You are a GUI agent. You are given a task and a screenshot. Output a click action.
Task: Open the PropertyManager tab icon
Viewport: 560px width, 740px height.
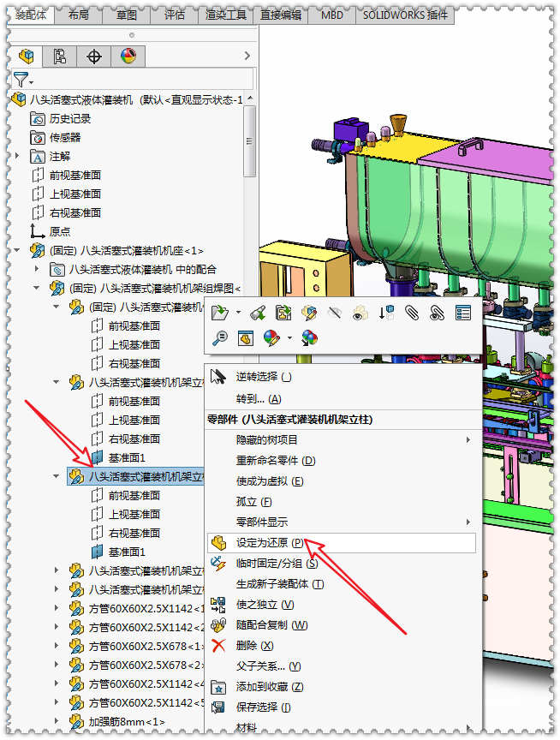pyautogui.click(x=60, y=57)
